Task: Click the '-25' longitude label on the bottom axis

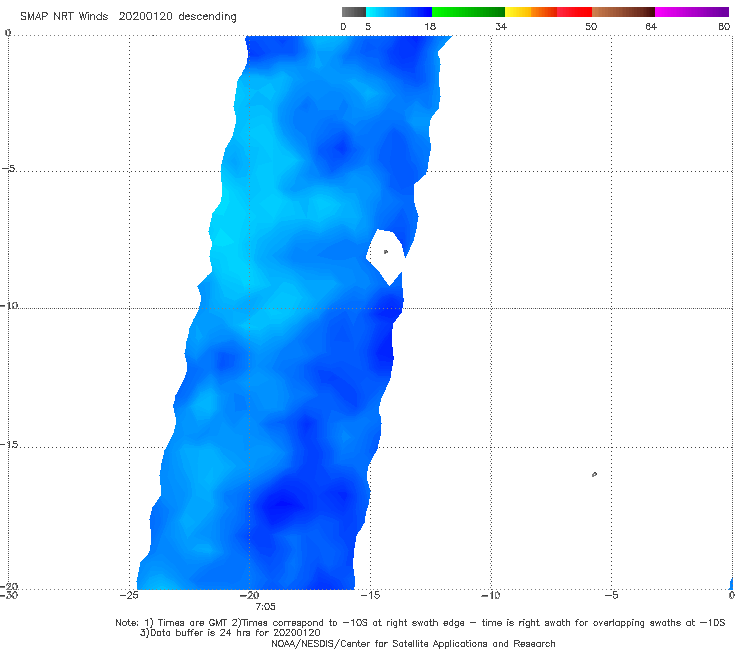Action: [x=129, y=595]
